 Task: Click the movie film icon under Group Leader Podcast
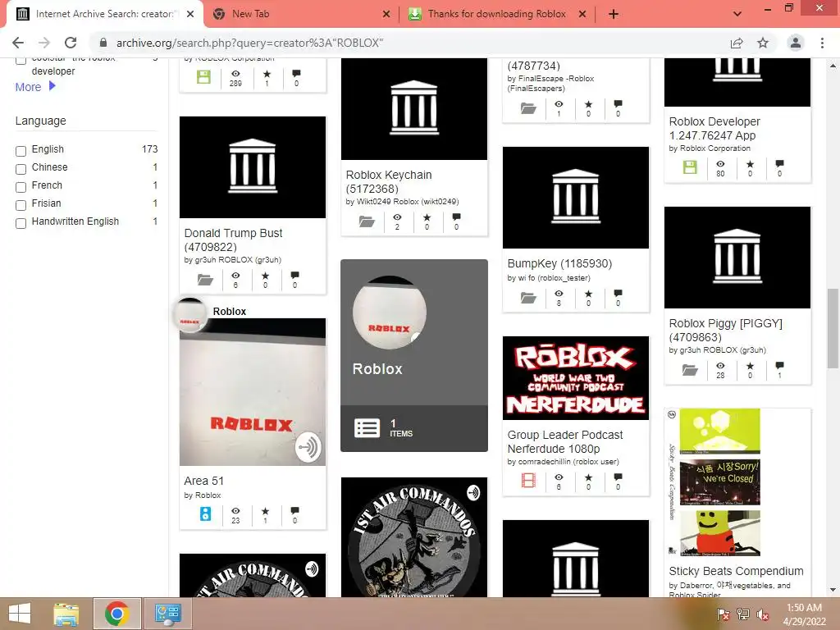pos(528,481)
